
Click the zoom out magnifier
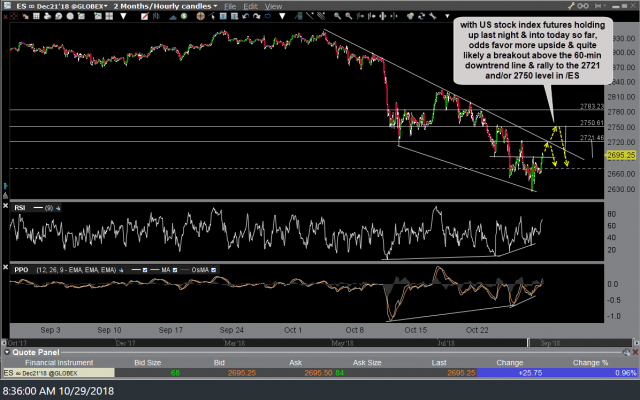coord(349,16)
